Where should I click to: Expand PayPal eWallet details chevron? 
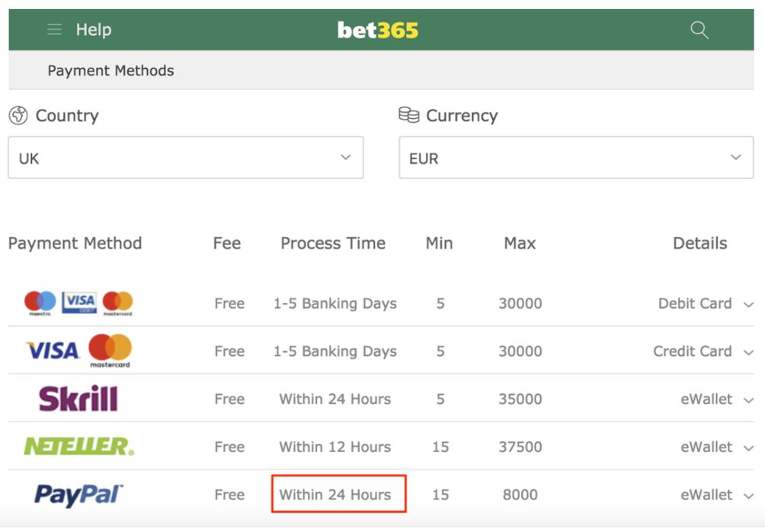748,496
